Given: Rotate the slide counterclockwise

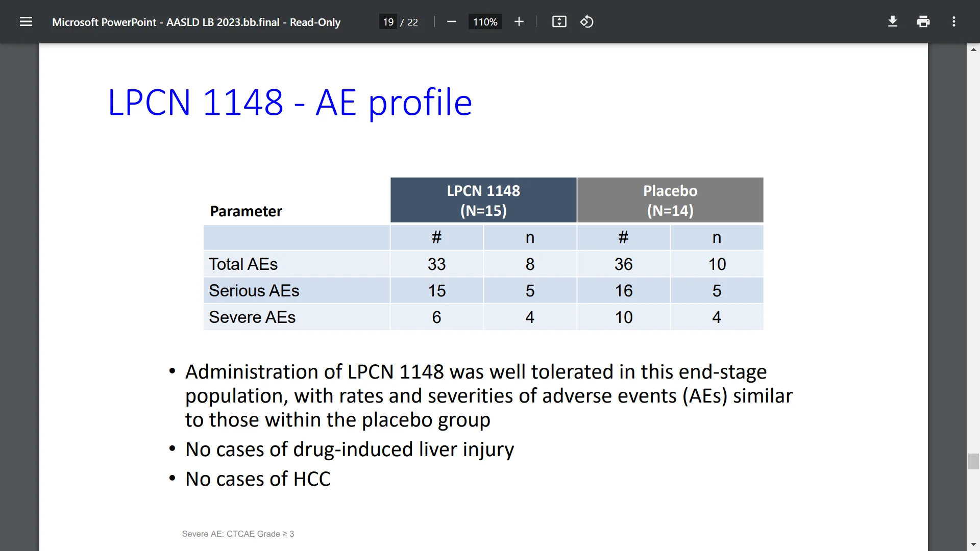Looking at the screenshot, I should [x=586, y=21].
